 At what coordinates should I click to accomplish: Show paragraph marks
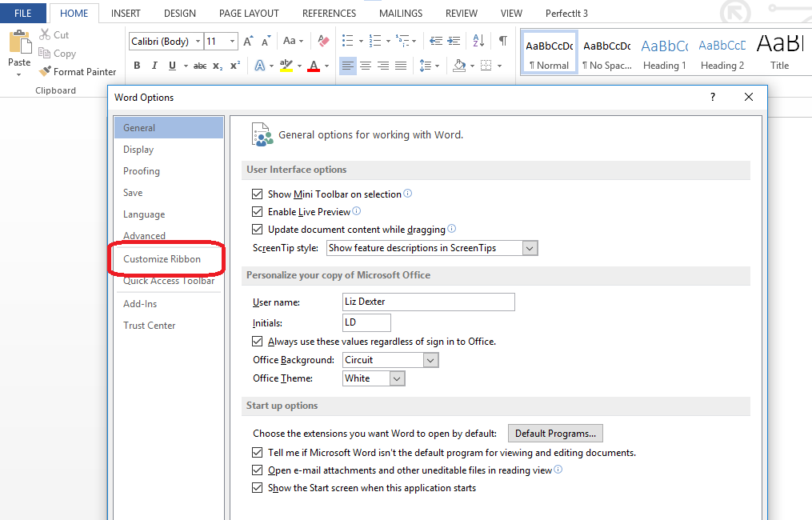(502, 39)
